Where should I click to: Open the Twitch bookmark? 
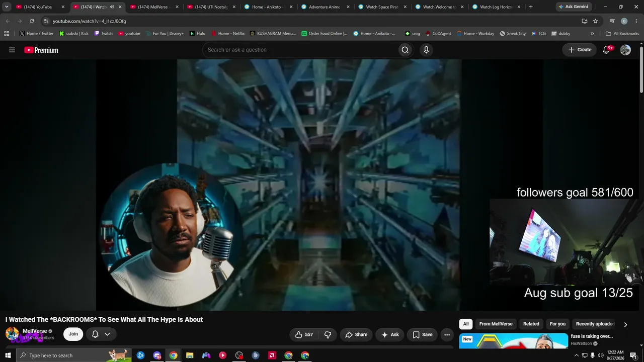pos(103,34)
